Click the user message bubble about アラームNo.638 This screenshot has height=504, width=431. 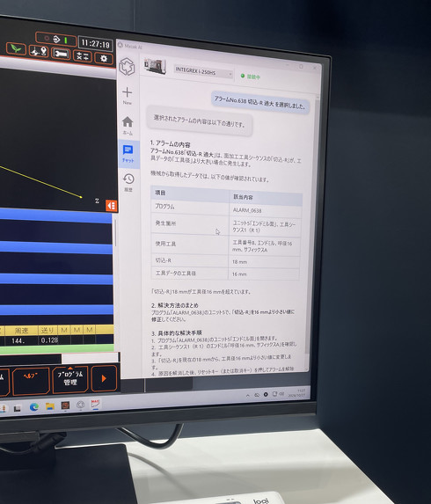[x=260, y=103]
